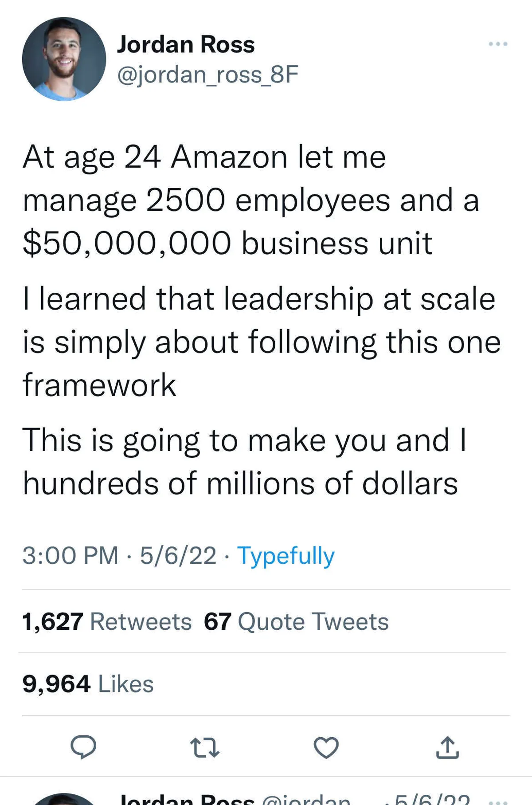Tap the retweet arrows icon
Screen dimensions: 532x805
204,747
